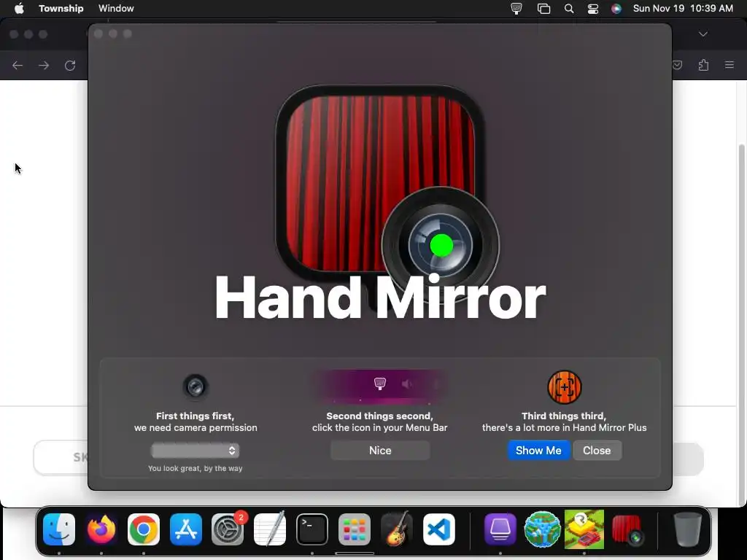Open the Window menu
This screenshot has width=747, height=560.
tap(116, 9)
